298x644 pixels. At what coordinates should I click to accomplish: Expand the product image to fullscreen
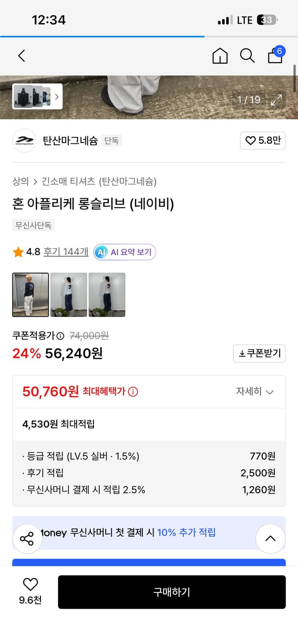tap(276, 100)
